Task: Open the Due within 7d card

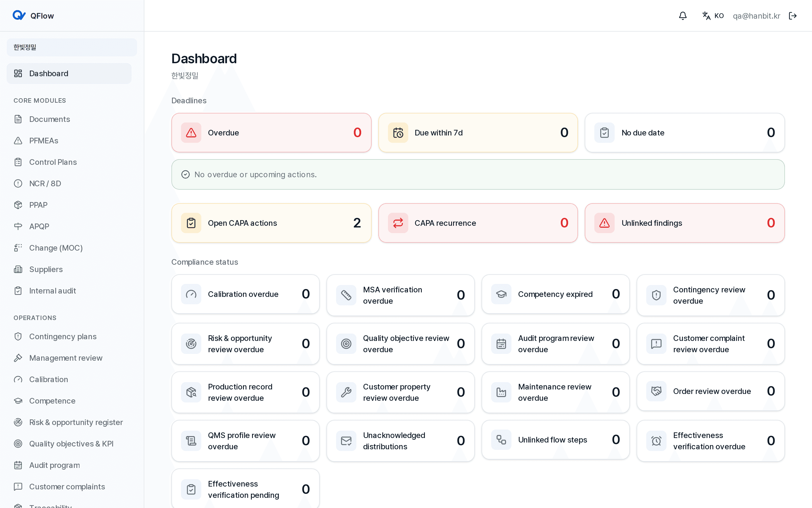Action: click(478, 133)
